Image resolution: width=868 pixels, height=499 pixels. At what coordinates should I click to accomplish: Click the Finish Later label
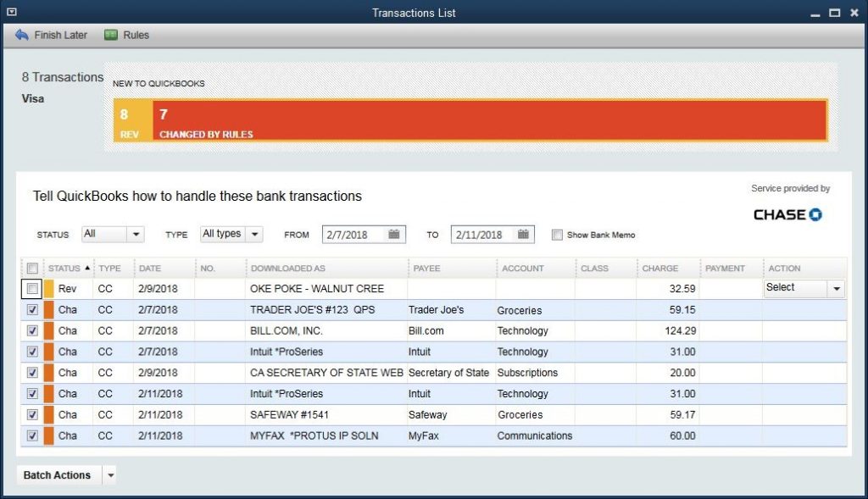60,35
